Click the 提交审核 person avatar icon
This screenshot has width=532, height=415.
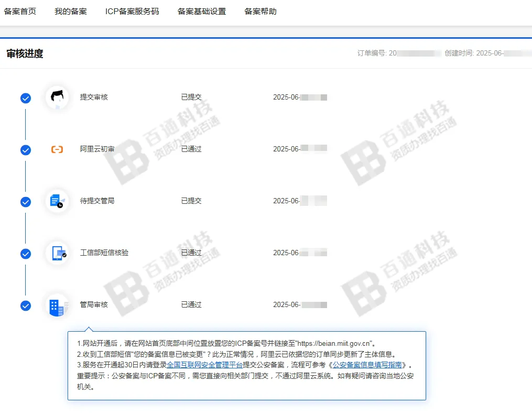click(x=57, y=97)
